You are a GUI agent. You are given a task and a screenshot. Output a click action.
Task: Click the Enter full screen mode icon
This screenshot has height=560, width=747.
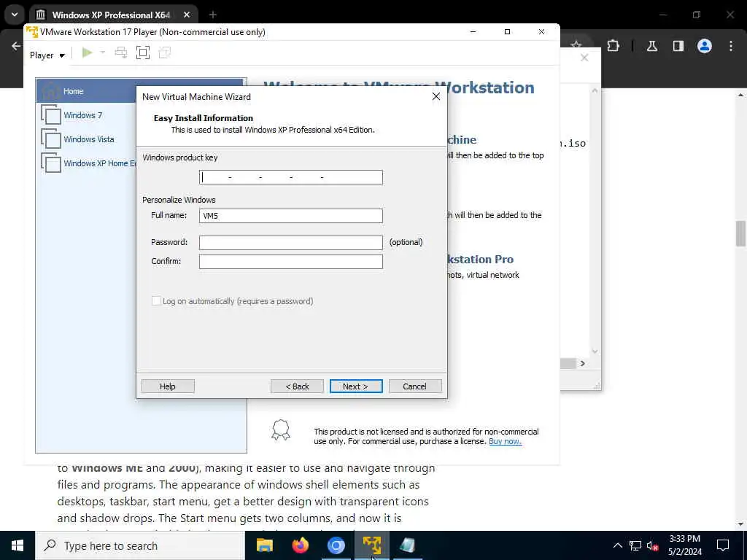(x=143, y=52)
